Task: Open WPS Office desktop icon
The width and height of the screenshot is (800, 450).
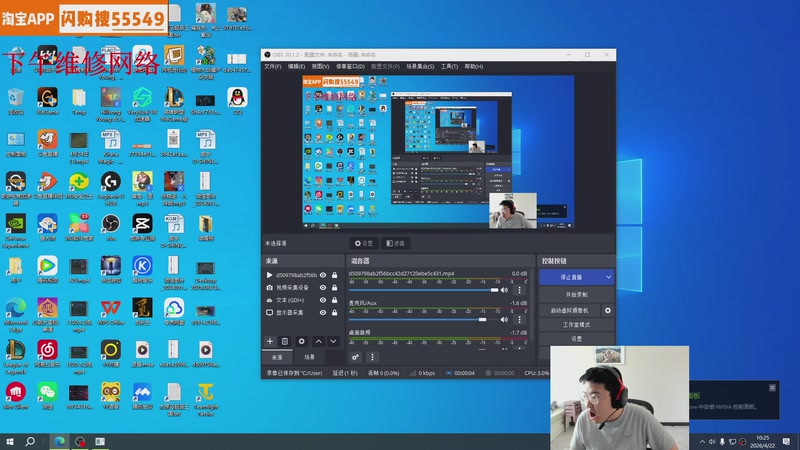Action: coord(110,312)
